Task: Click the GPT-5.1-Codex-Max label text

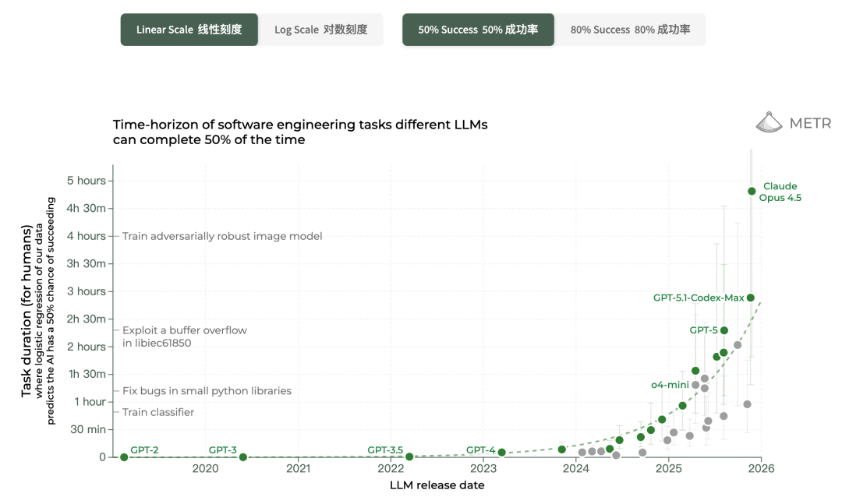Action: coord(697,298)
